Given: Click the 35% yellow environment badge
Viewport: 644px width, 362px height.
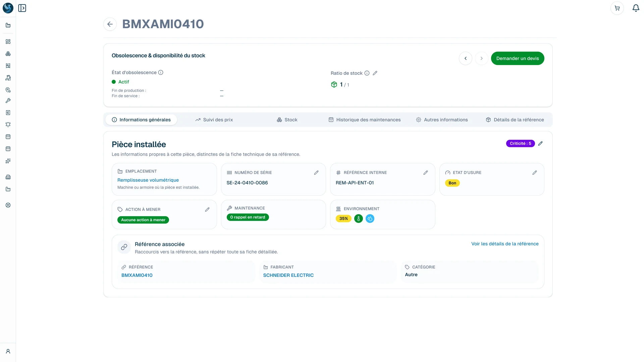Looking at the screenshot, I should (x=343, y=219).
